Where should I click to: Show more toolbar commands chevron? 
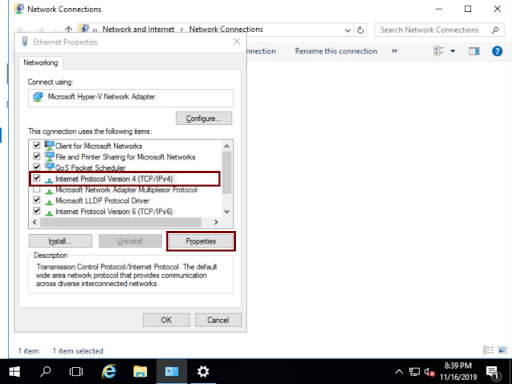point(394,51)
